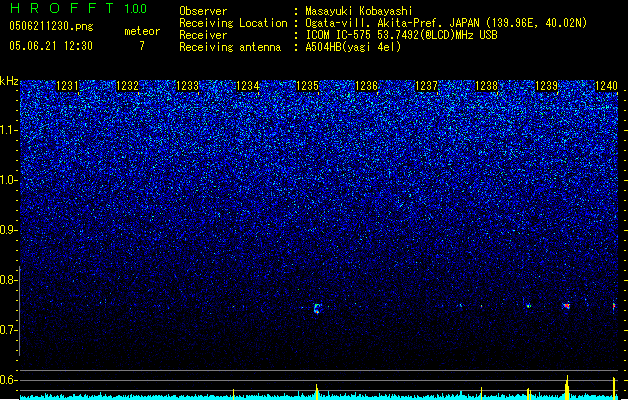Click the kHz axis unit label
Viewport: 629px width, 400px height.
pos(9,81)
